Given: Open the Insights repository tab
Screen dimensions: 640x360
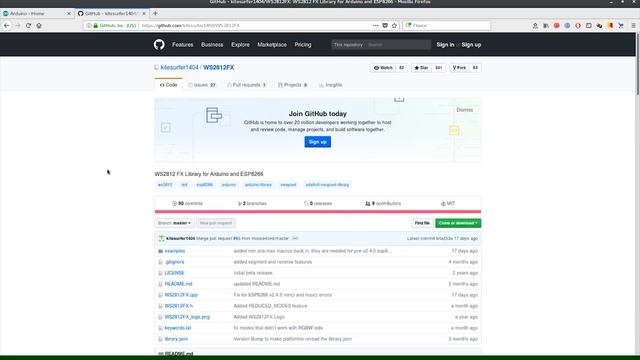Looking at the screenshot, I should tap(331, 85).
